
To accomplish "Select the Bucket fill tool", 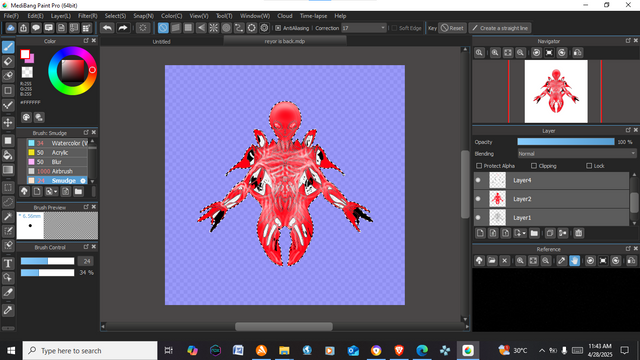I will [8, 156].
